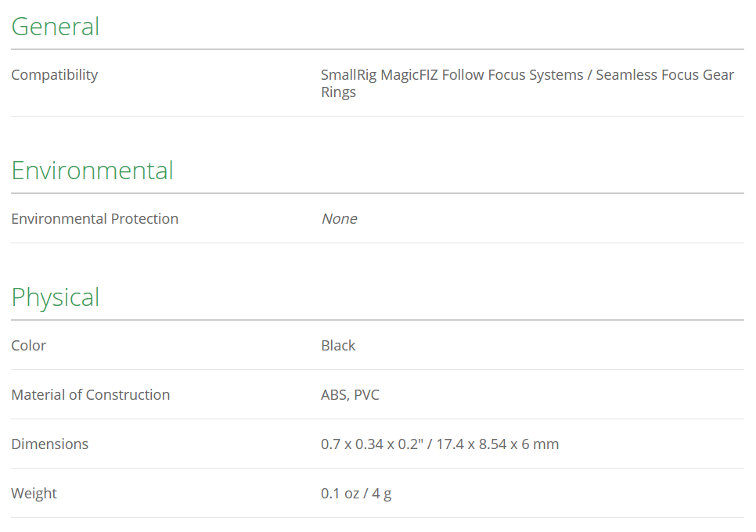The image size is (756, 532).
Task: Click the Black color value
Action: click(x=338, y=346)
